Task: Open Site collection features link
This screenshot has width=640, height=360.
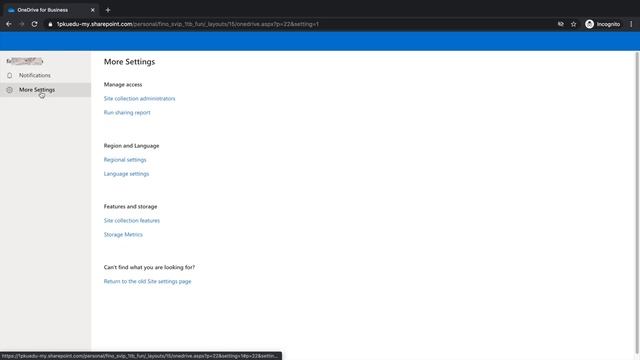Action: tap(132, 221)
